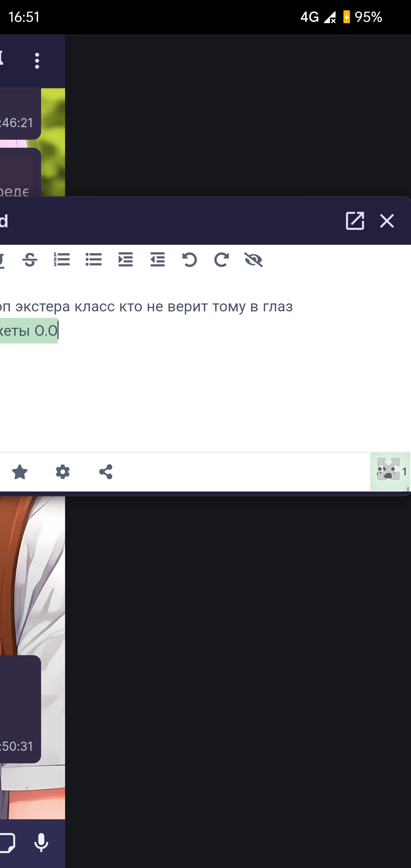Undo the last edit
Screen dimensions: 411x868
190,260
